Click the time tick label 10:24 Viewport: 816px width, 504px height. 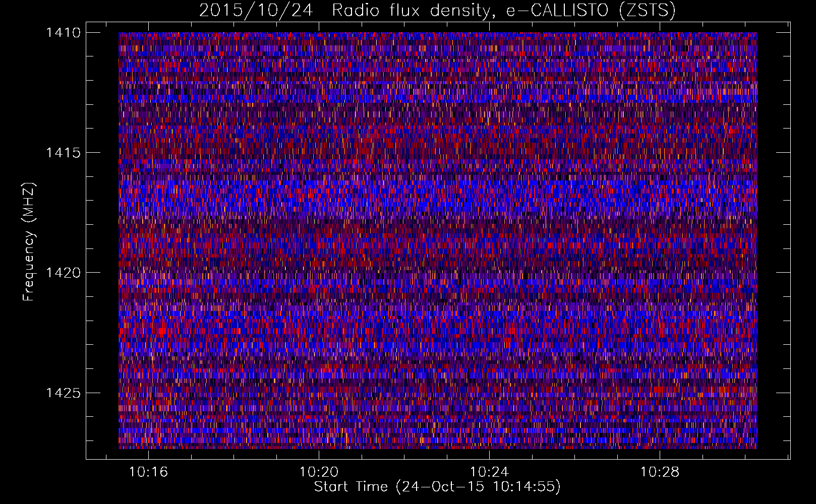pyautogui.click(x=489, y=472)
